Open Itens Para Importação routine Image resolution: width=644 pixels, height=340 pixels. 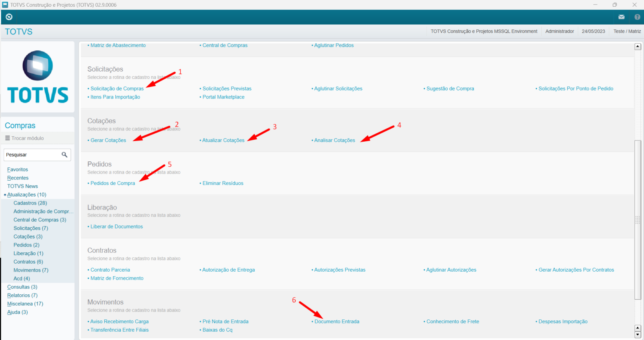pos(115,97)
